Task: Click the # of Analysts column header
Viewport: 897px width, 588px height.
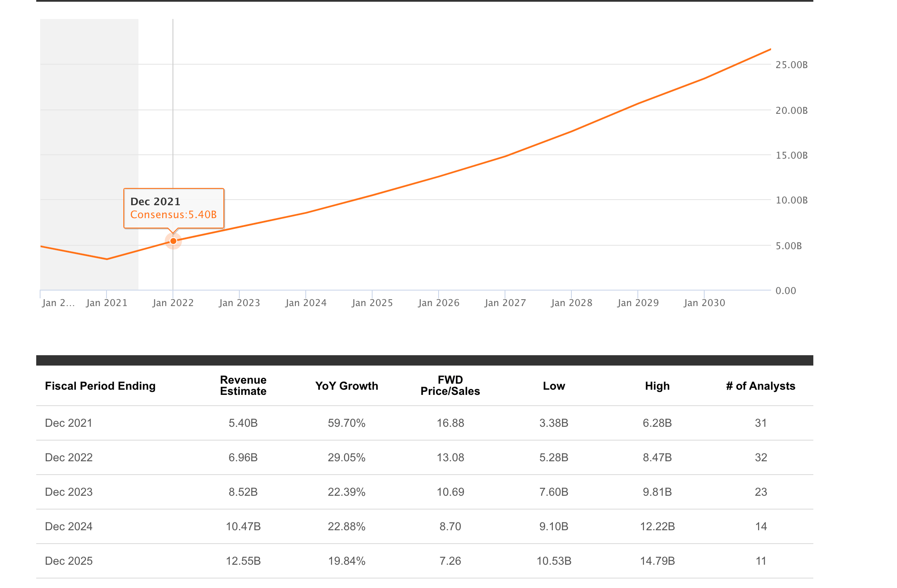Action: [x=761, y=386]
